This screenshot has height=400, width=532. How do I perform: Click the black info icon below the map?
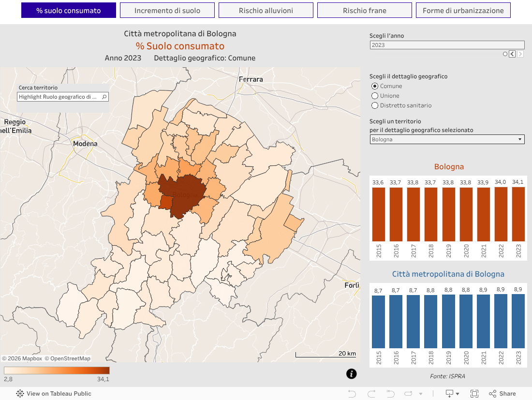[352, 373]
